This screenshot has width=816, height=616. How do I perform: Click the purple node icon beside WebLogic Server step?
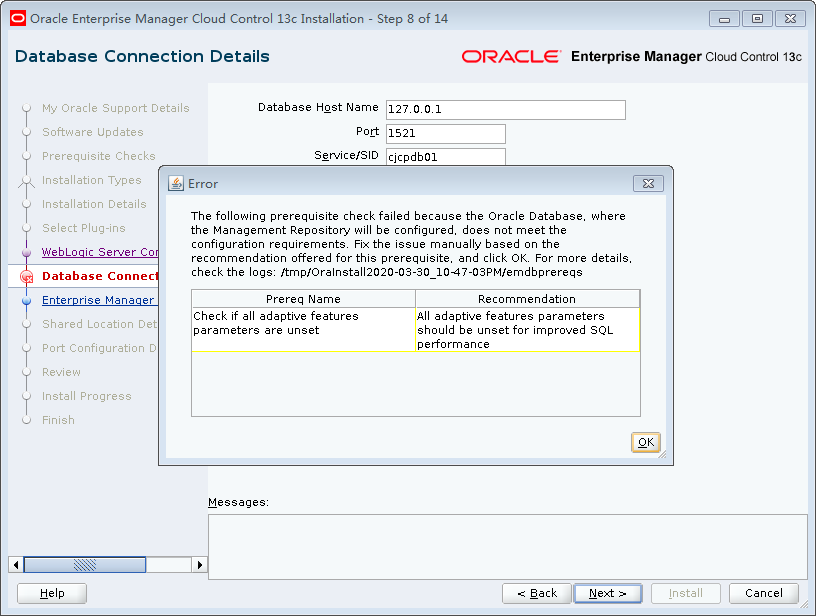(26, 252)
